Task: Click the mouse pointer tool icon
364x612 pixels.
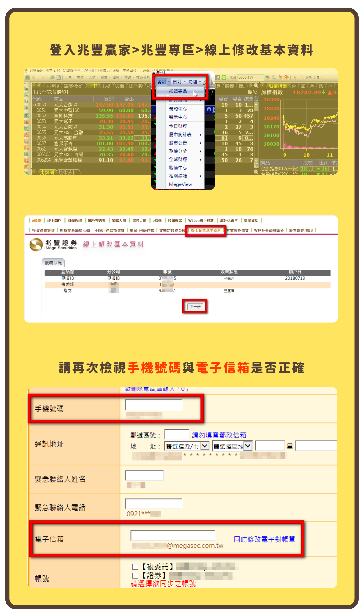Action: pyautogui.click(x=295, y=78)
